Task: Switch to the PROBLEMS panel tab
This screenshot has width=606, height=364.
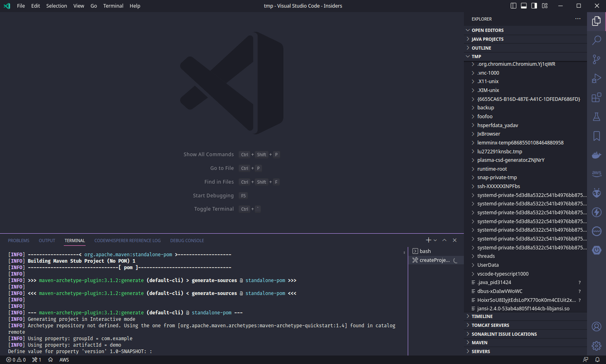Action: pos(19,241)
